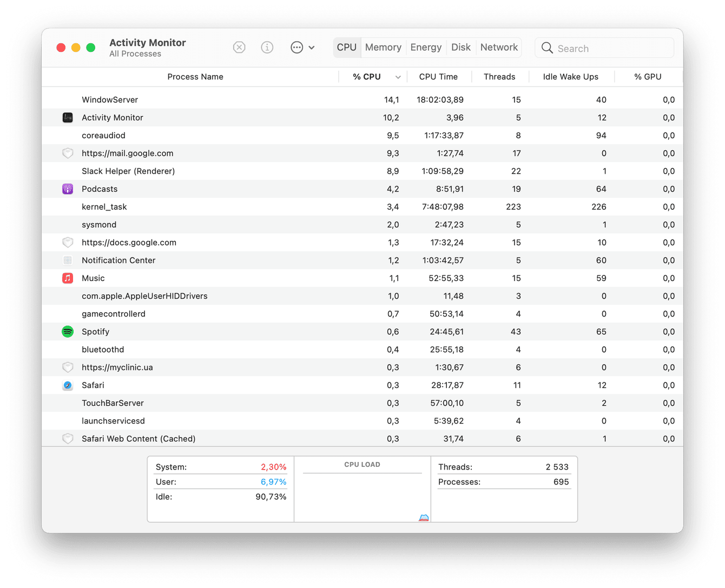Click the small CPU load graph icon
The image size is (725, 588).
(424, 518)
